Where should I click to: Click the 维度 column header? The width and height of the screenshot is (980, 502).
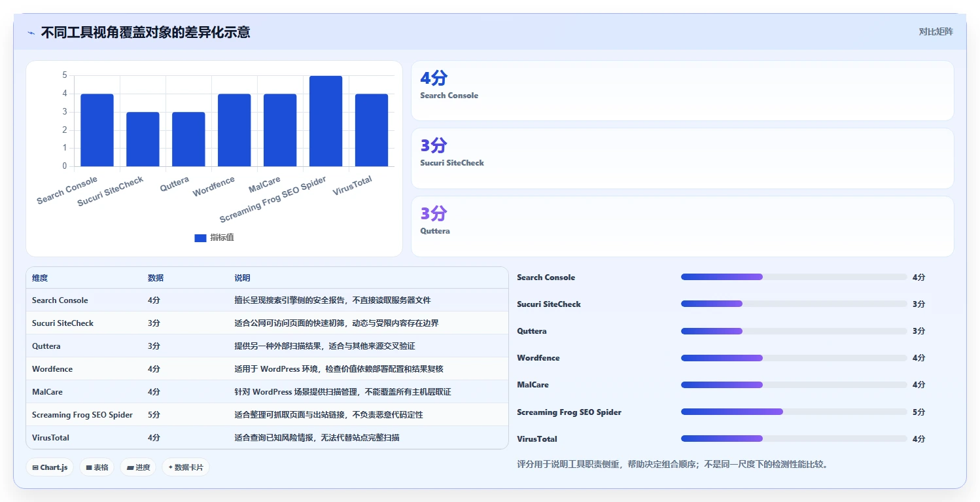[40, 278]
